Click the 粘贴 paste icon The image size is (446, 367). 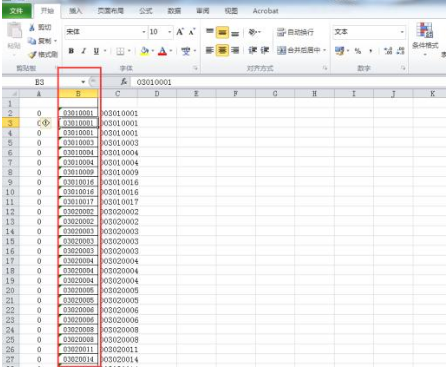click(14, 31)
